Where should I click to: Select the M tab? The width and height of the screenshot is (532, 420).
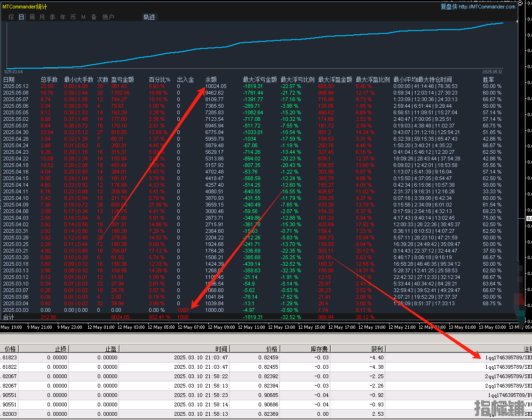83,17
